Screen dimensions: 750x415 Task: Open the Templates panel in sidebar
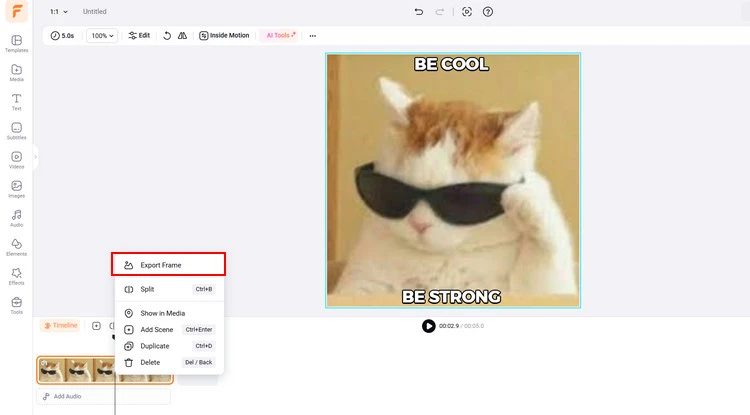(16, 44)
